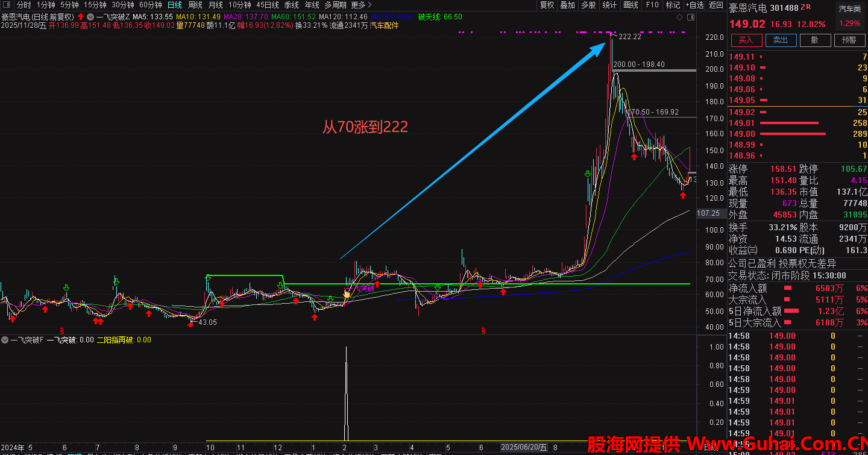Open F10 company information

652,5
